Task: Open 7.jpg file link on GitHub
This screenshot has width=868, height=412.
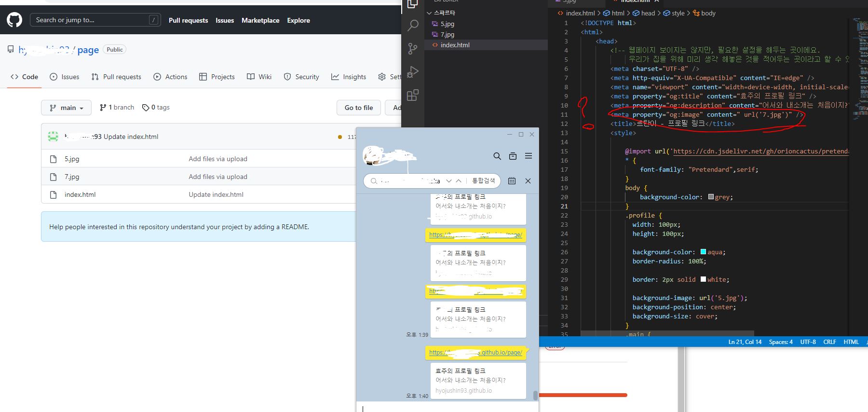Action: [x=72, y=177]
